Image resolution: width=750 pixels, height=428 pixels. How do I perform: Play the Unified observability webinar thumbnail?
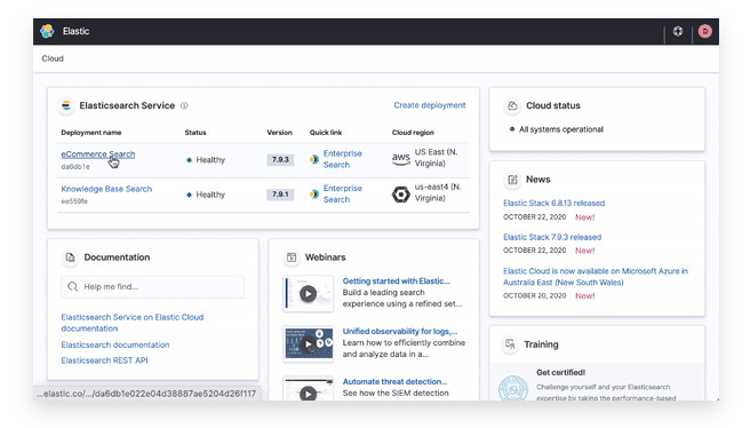[308, 344]
